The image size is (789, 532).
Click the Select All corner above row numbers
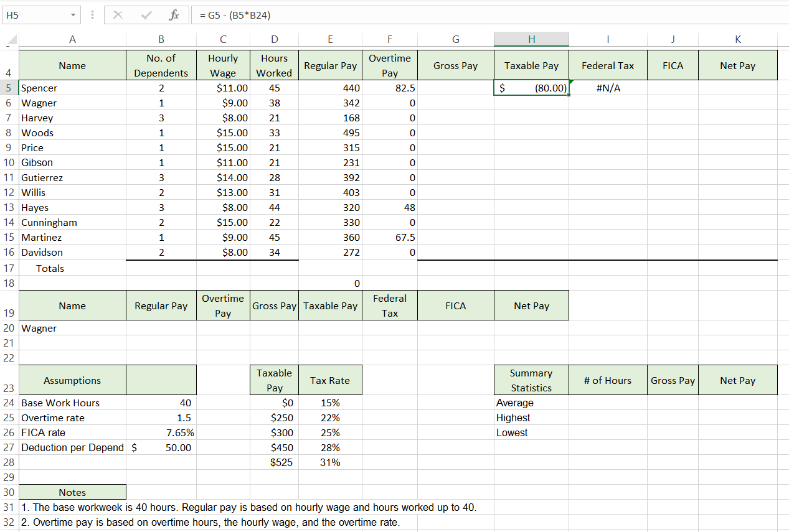pyautogui.click(x=10, y=39)
